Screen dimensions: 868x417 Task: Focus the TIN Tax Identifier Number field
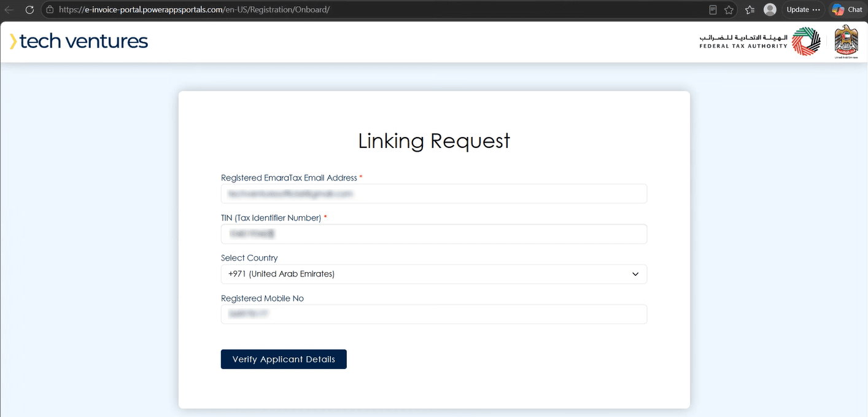pyautogui.click(x=434, y=234)
